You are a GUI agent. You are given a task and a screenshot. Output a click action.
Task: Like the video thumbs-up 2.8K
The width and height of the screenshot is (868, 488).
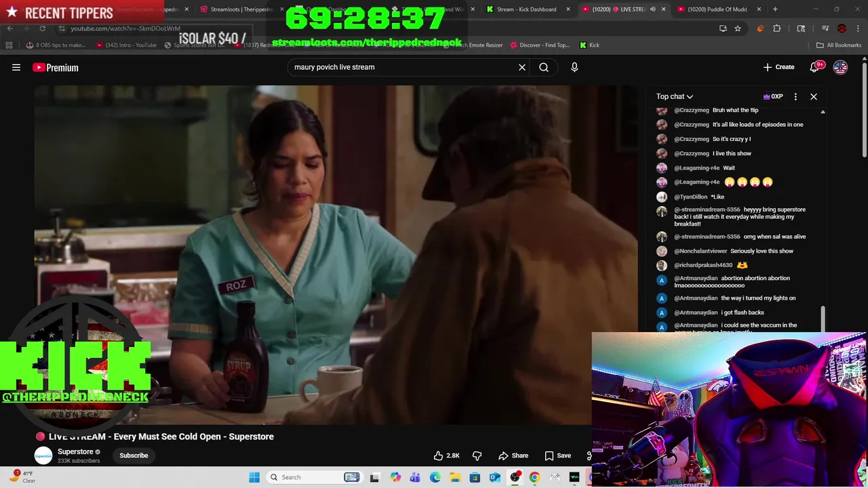click(446, 455)
